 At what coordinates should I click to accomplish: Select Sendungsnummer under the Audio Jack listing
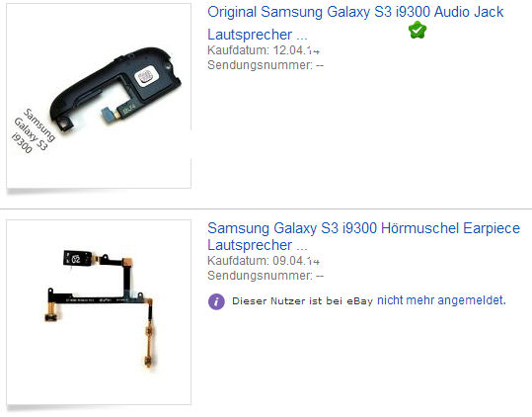pyautogui.click(x=266, y=65)
